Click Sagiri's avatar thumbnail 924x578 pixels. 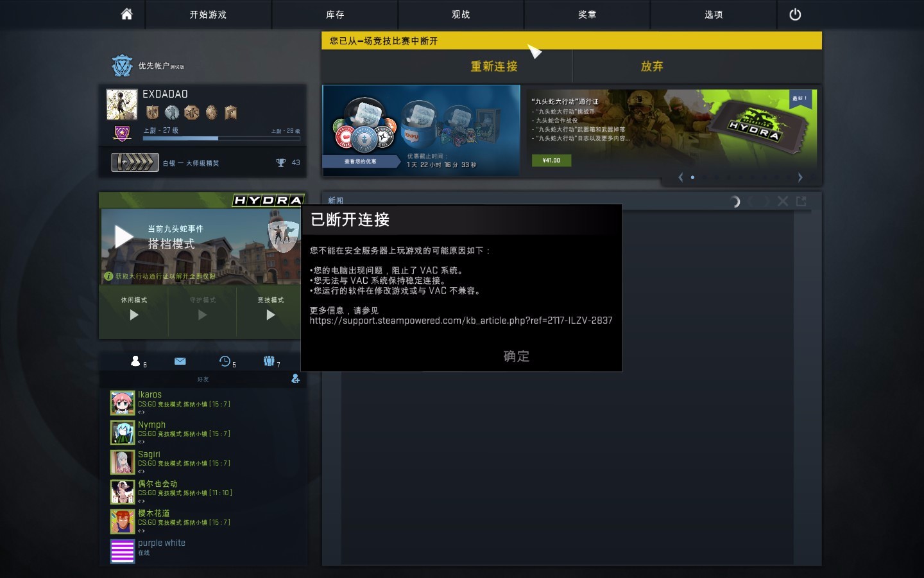tap(122, 462)
